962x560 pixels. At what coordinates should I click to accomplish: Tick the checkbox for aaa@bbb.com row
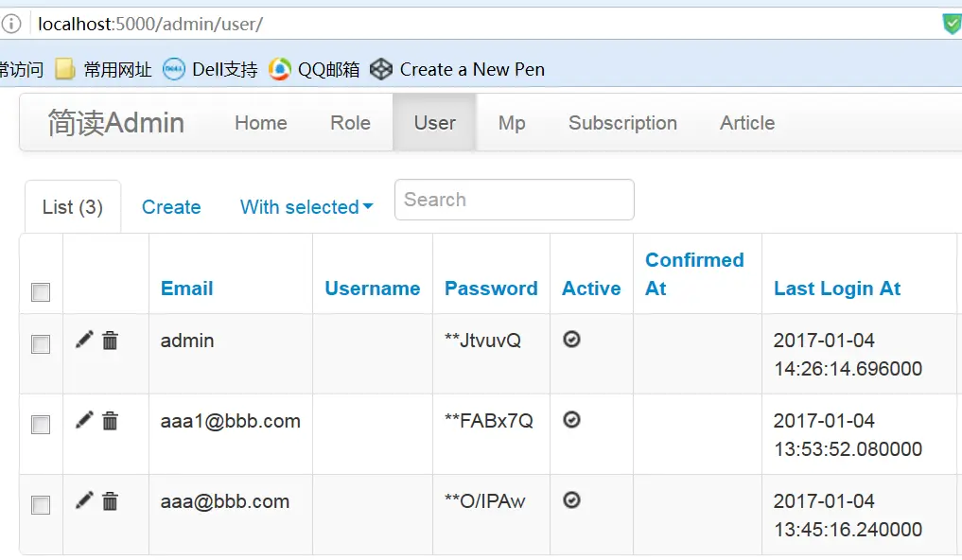[41, 505]
